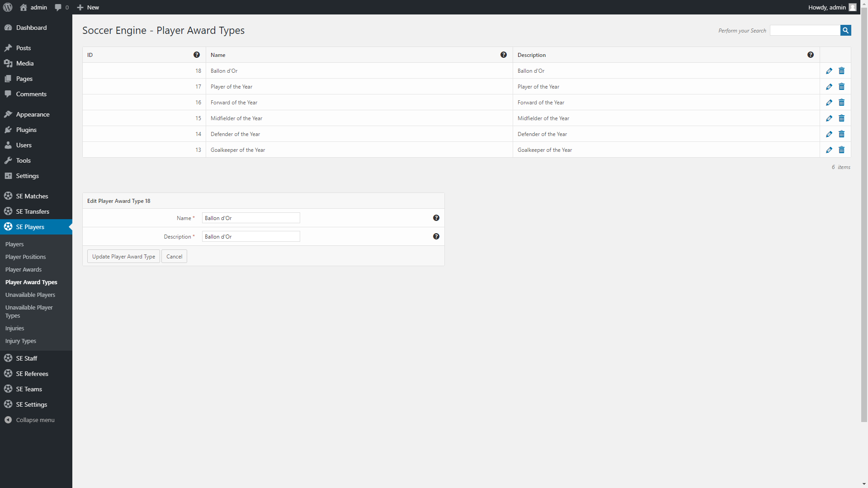
Task: Click edit pencil for Defender of the Year
Action: (829, 134)
